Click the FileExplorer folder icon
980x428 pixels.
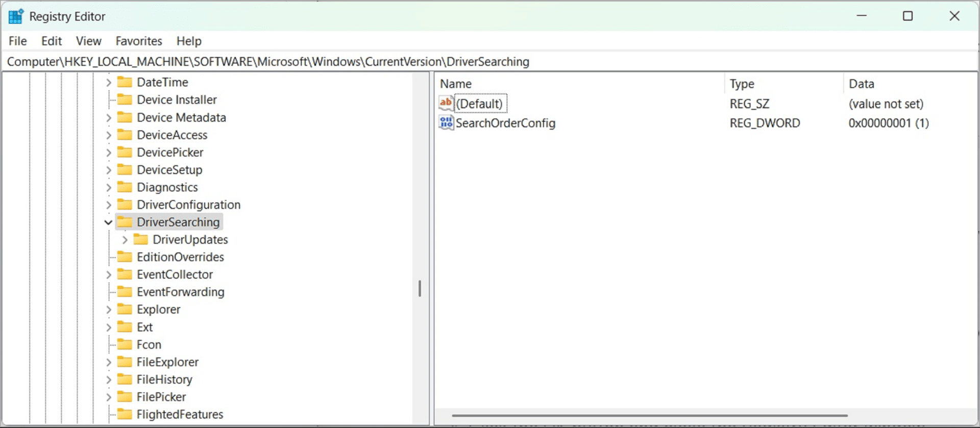click(125, 362)
